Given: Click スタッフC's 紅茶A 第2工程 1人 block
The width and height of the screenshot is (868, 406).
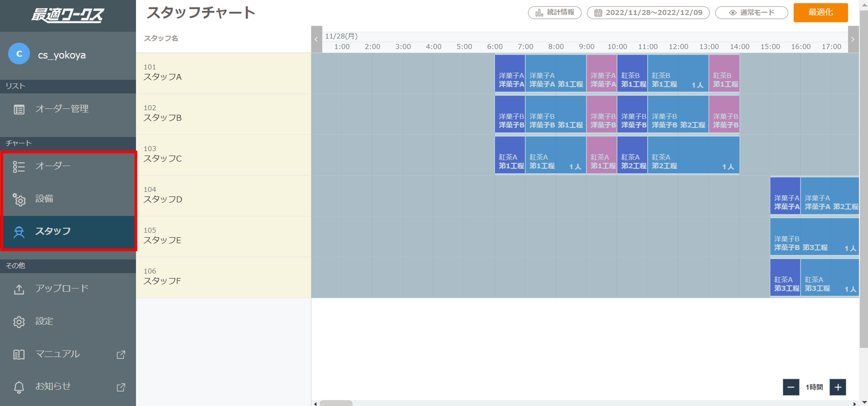Looking at the screenshot, I should [x=694, y=155].
